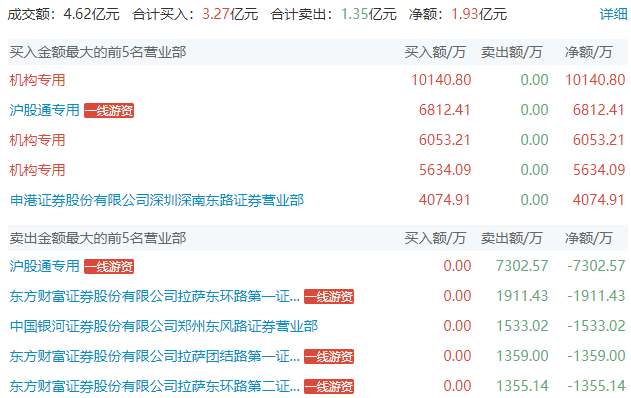Image resolution: width=631 pixels, height=398 pixels.
Task: Click 买入额/万 column header in sellers table
Action: tap(435, 238)
